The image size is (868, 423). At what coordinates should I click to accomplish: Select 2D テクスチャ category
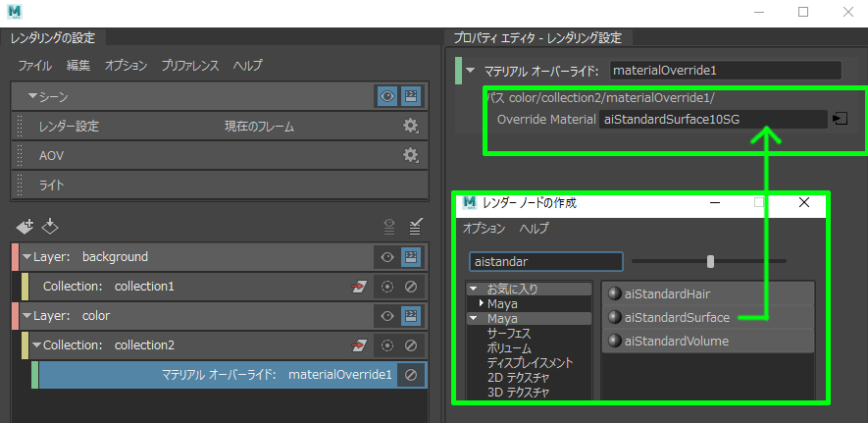518,378
